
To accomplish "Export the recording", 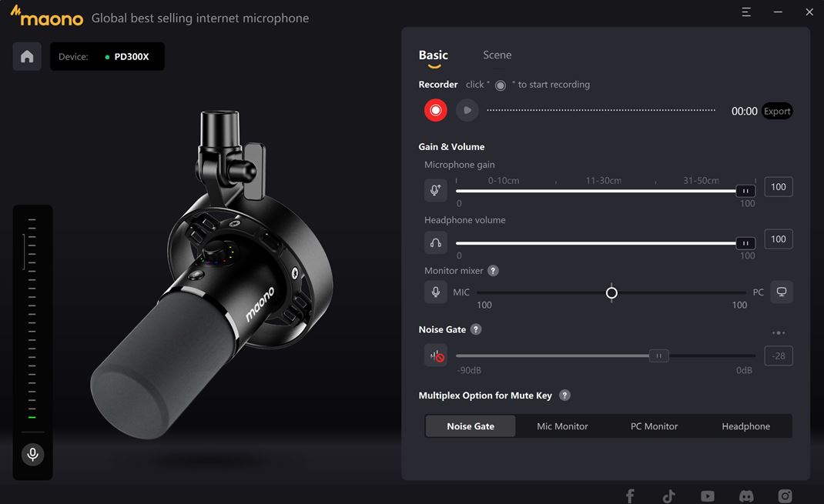I will (777, 111).
